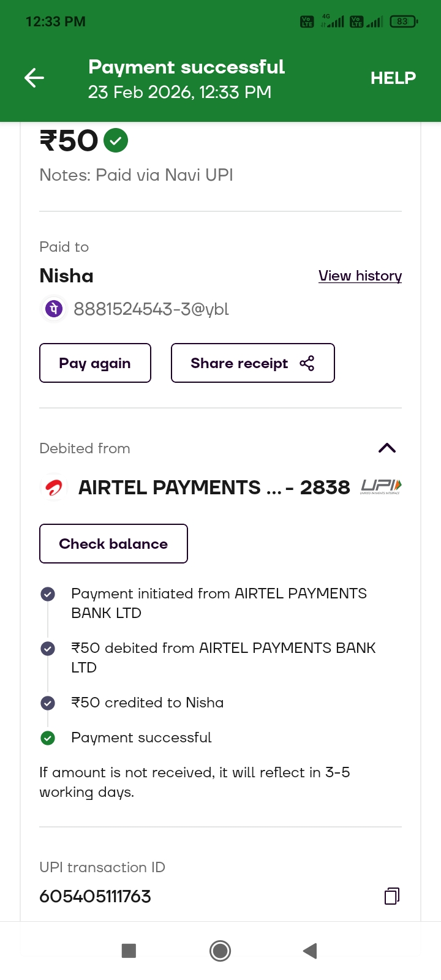Tap the transaction ID number 605405111763
This screenshot has width=441, height=980.
coord(95,897)
